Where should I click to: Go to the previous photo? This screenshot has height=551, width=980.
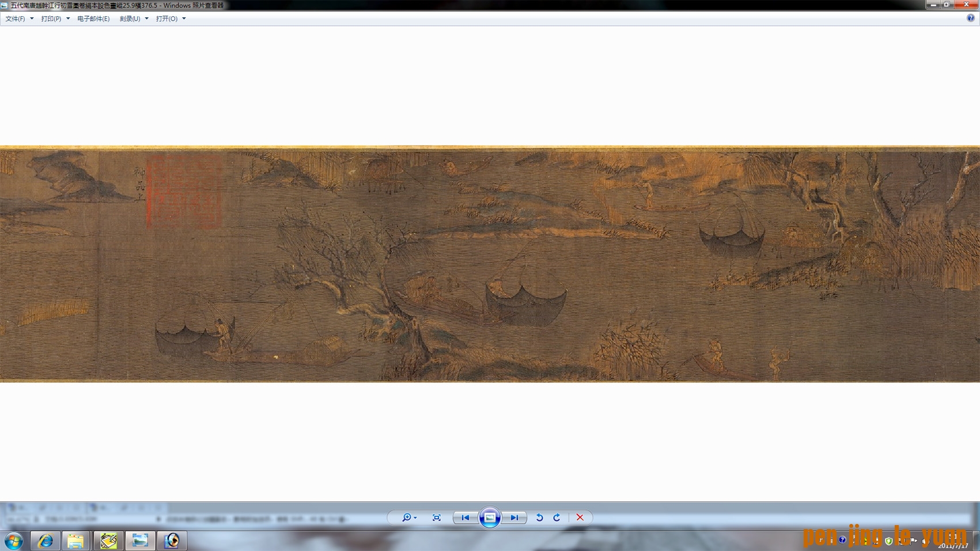click(x=465, y=518)
